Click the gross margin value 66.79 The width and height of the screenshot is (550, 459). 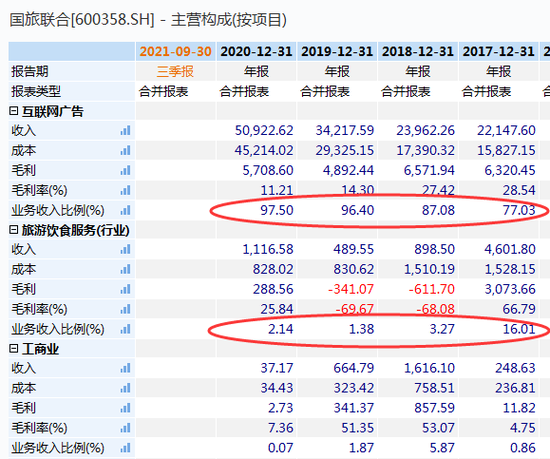[519, 309]
